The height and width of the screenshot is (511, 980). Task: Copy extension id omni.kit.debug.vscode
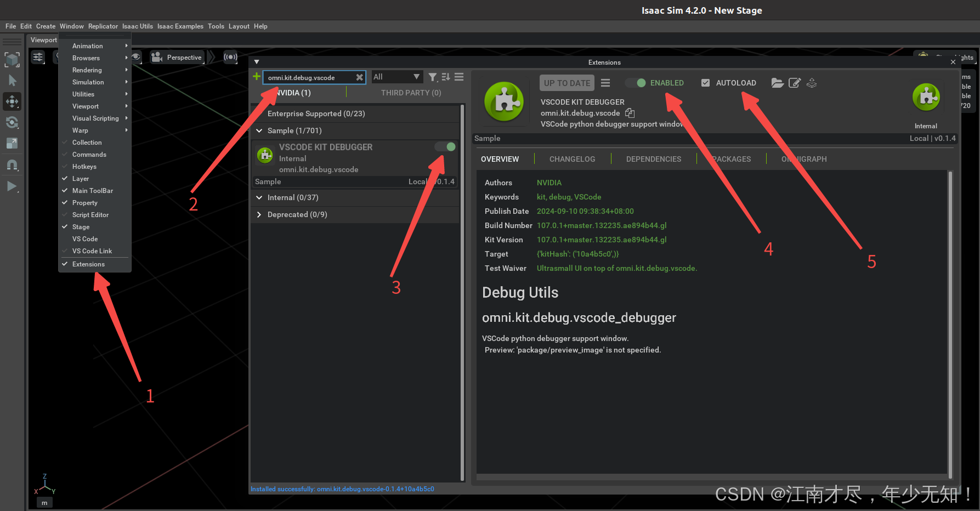tap(630, 113)
